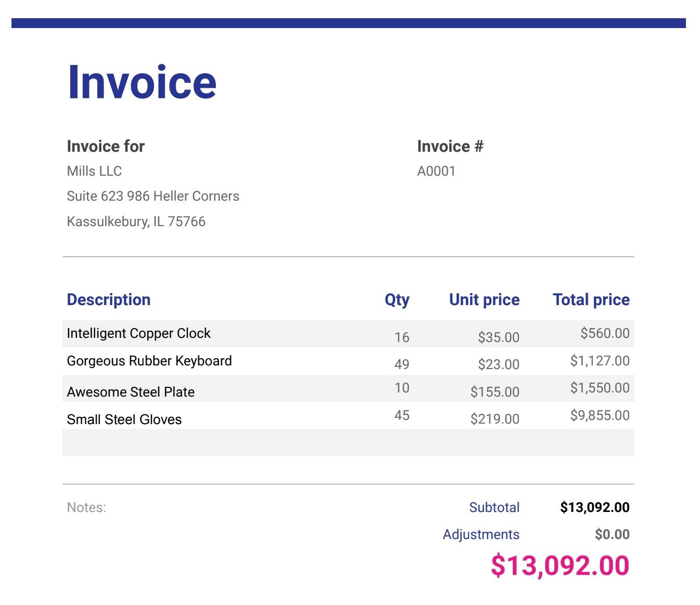
Task: Select the Small Steel Gloves item
Action: tap(124, 419)
